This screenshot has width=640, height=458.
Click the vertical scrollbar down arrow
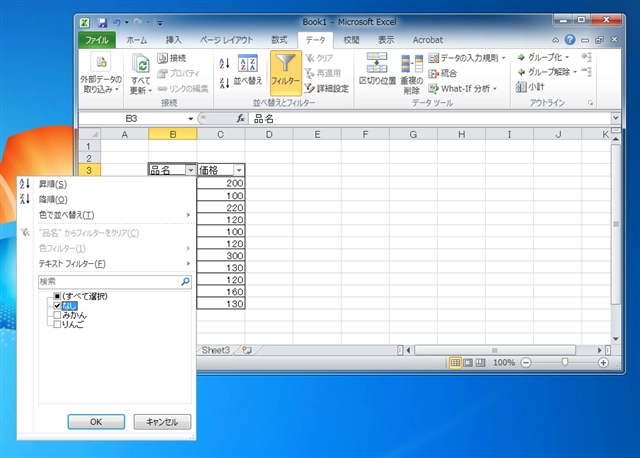click(x=616, y=339)
